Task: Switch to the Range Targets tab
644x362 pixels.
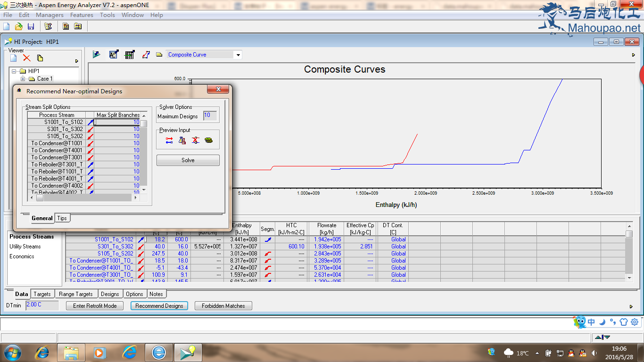Action: coord(76,294)
